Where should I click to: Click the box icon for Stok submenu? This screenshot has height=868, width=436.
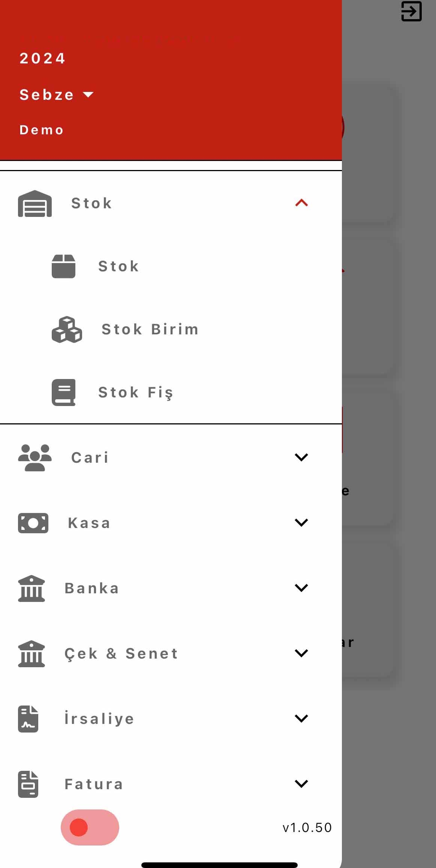click(63, 266)
